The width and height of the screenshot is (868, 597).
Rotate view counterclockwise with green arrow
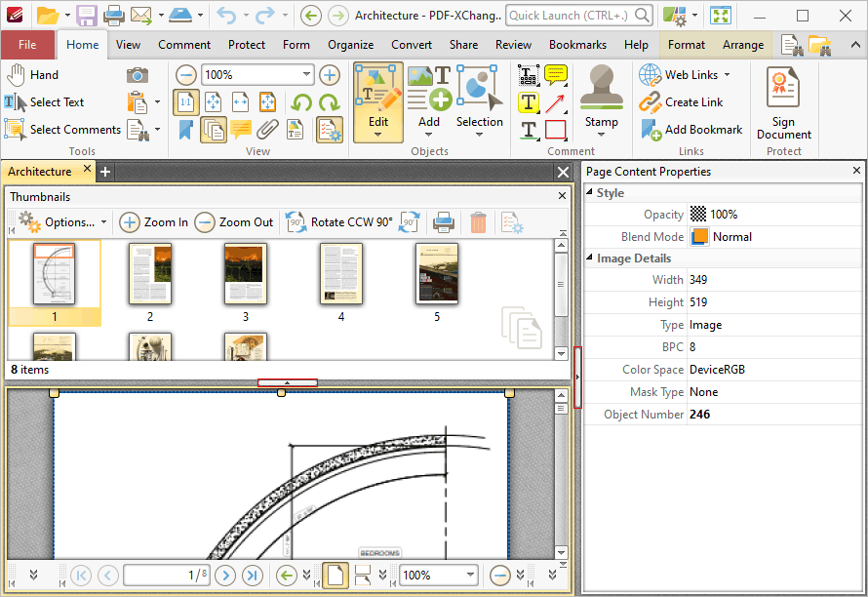tap(301, 102)
